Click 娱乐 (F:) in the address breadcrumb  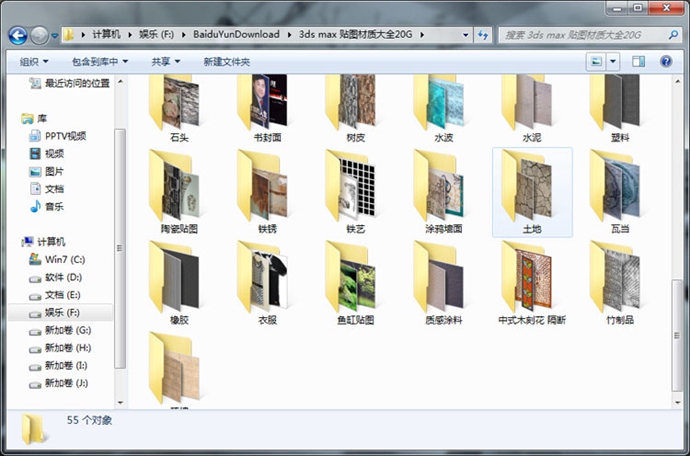tap(157, 34)
